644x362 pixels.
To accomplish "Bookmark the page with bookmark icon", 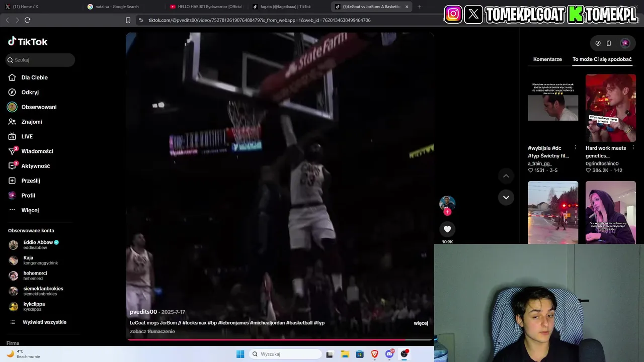I will tap(128, 20).
